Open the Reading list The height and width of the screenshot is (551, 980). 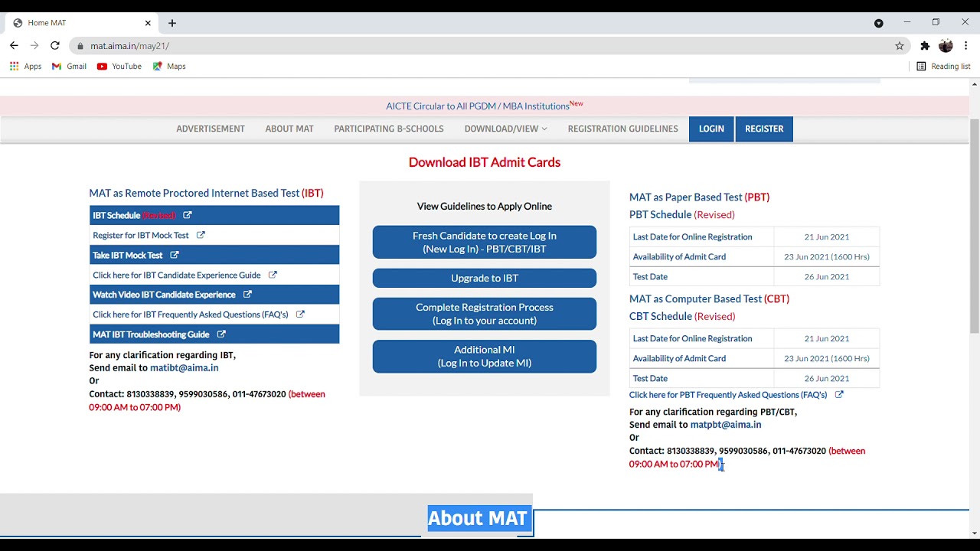(943, 67)
